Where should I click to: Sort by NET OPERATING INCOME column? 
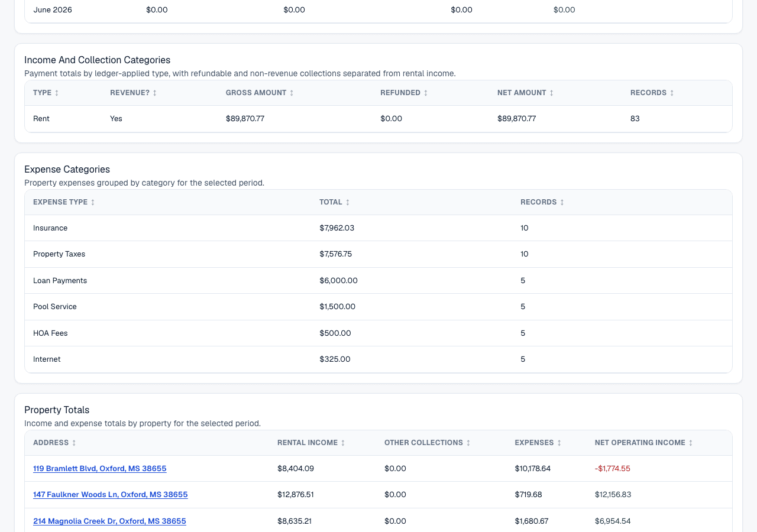(643, 443)
